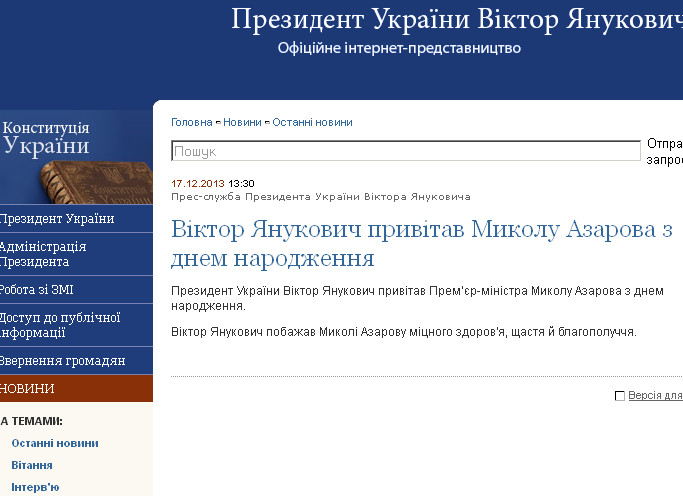Open the Версія для print link
The width and height of the screenshot is (683, 496).
point(656,395)
